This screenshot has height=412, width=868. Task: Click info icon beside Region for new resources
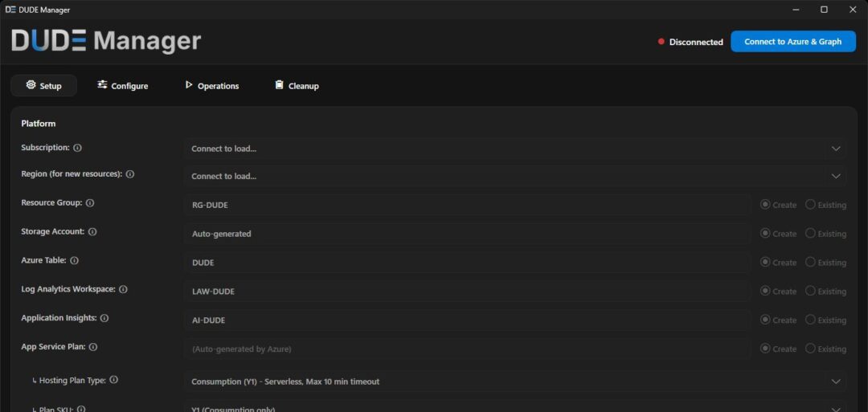(x=130, y=174)
